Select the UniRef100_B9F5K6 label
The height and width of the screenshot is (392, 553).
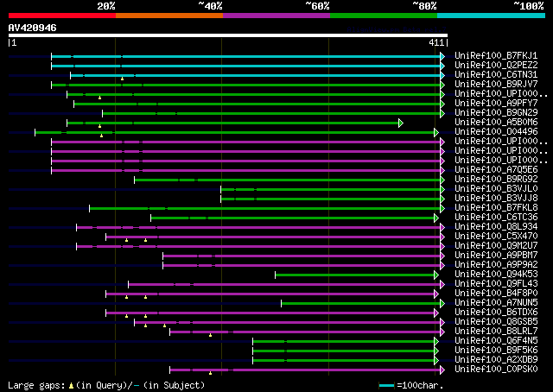coord(496,351)
